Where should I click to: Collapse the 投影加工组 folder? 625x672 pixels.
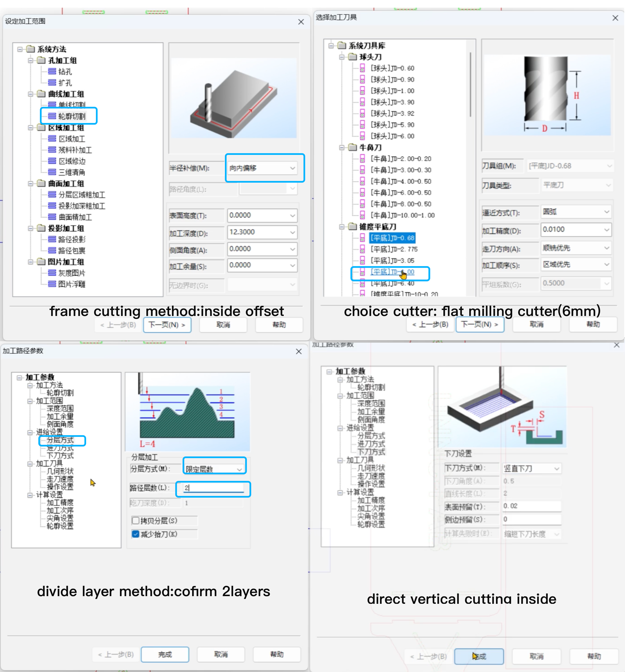(x=30, y=228)
